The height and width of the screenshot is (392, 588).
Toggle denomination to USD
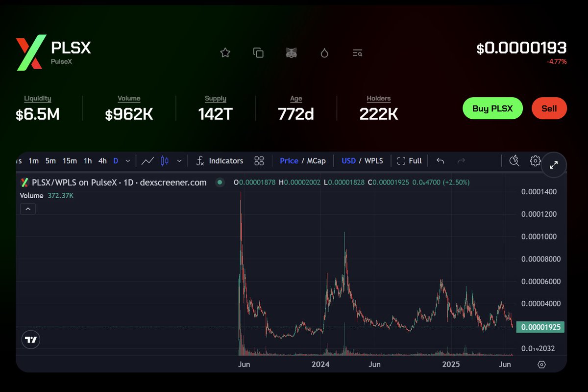(348, 160)
